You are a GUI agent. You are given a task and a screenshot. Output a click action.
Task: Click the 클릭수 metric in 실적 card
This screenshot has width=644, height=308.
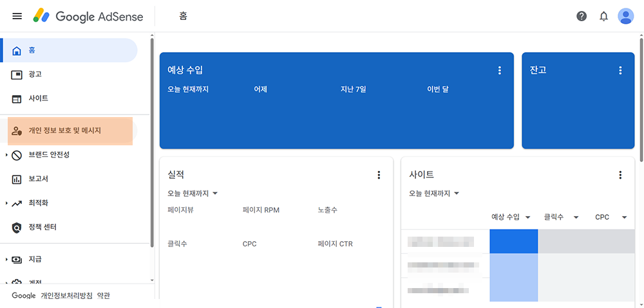click(178, 244)
